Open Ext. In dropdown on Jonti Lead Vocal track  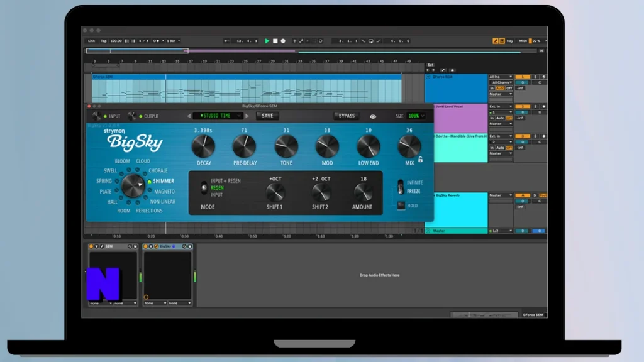coord(500,107)
